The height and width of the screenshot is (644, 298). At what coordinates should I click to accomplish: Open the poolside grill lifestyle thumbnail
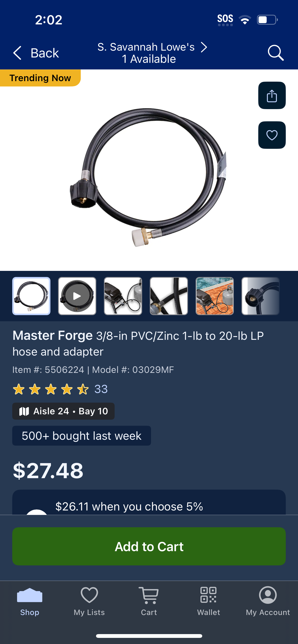click(215, 296)
